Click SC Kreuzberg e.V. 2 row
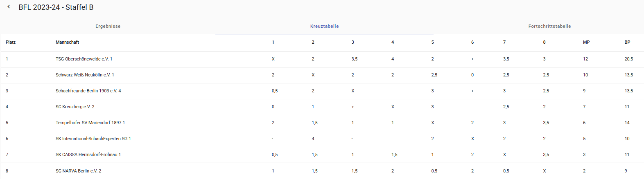The height and width of the screenshot is (179, 644). [75, 107]
